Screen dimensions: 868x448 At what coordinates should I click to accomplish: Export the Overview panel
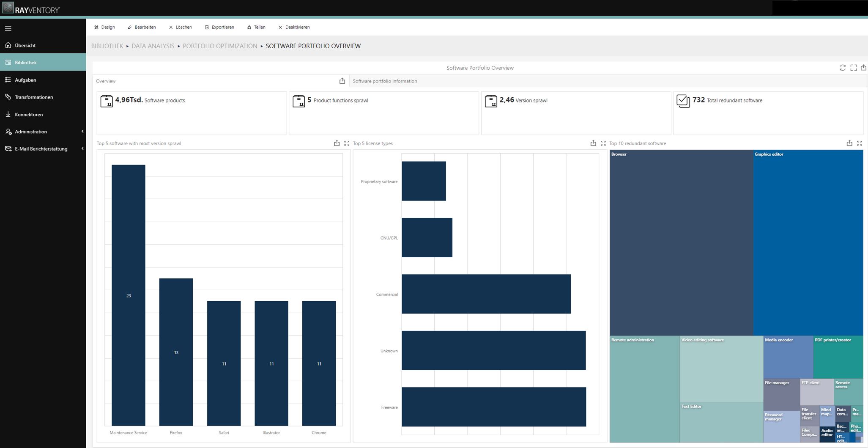click(x=342, y=81)
